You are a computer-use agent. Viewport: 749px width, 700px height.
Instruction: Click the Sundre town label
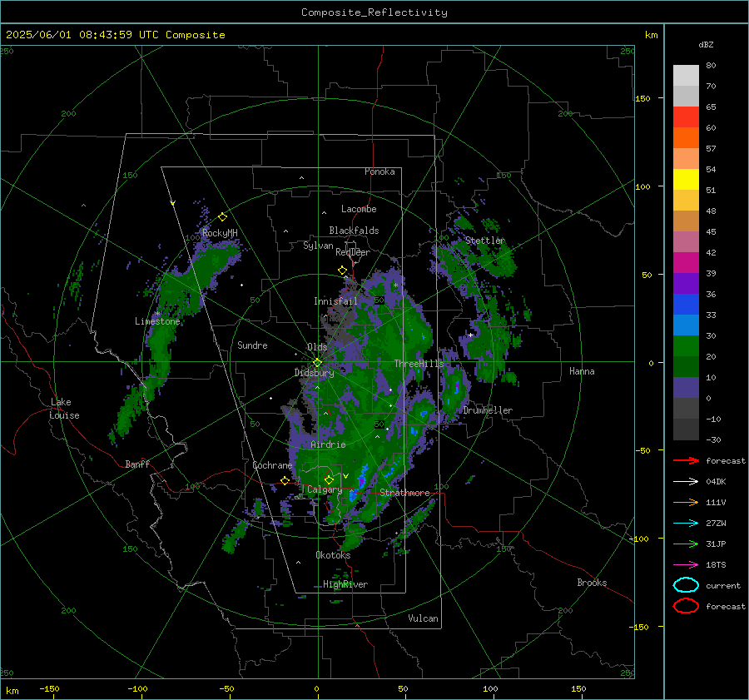252,345
